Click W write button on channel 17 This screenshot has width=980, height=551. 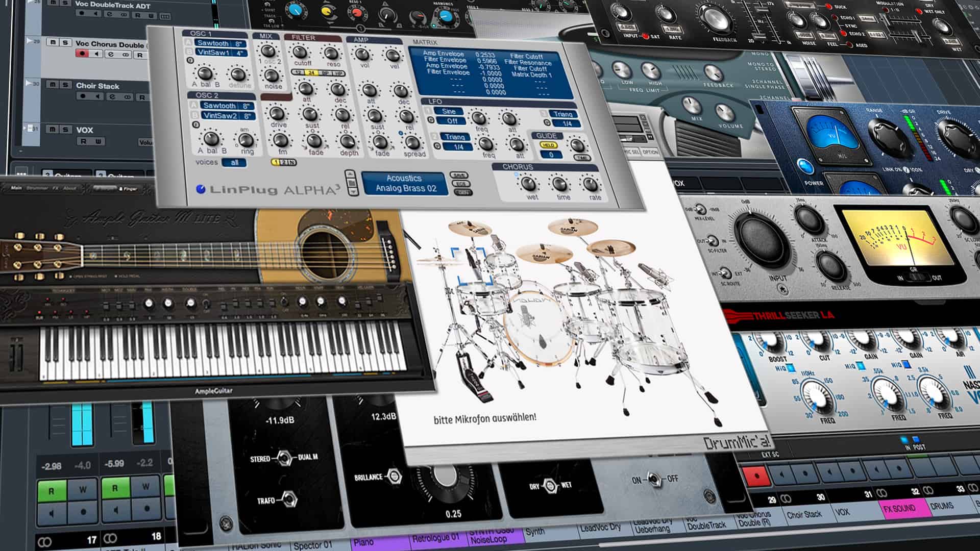click(x=83, y=490)
